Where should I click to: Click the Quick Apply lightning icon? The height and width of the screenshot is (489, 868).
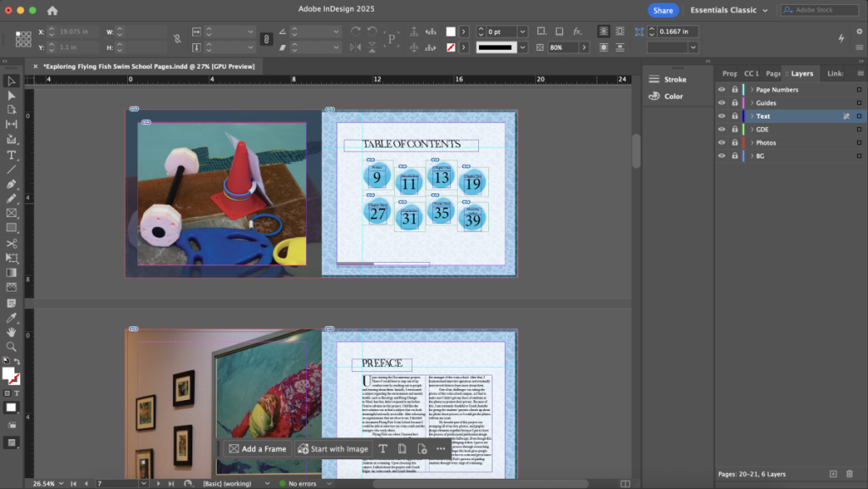click(x=841, y=38)
